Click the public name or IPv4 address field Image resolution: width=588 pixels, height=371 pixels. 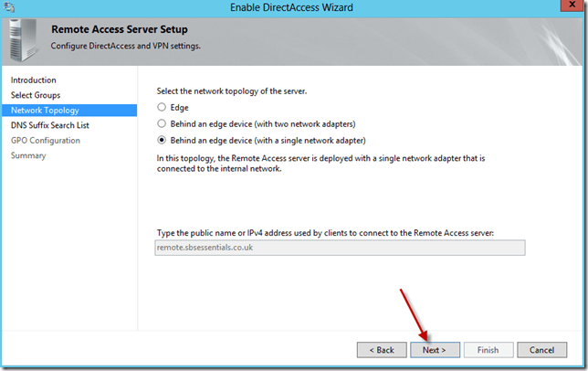[x=340, y=248]
